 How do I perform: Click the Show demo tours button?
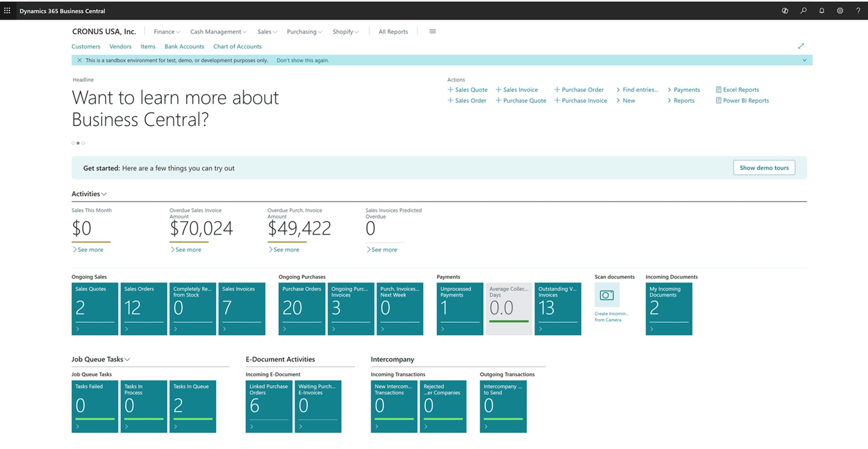[x=764, y=168]
